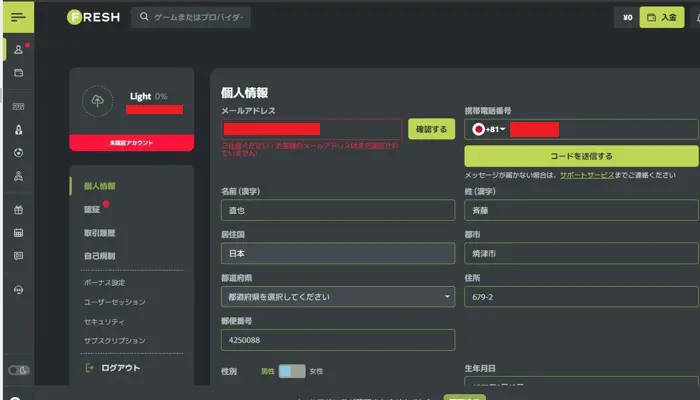Click the 個人情報 page heading
Image resolution: width=700 pixels, height=400 pixels.
click(244, 93)
